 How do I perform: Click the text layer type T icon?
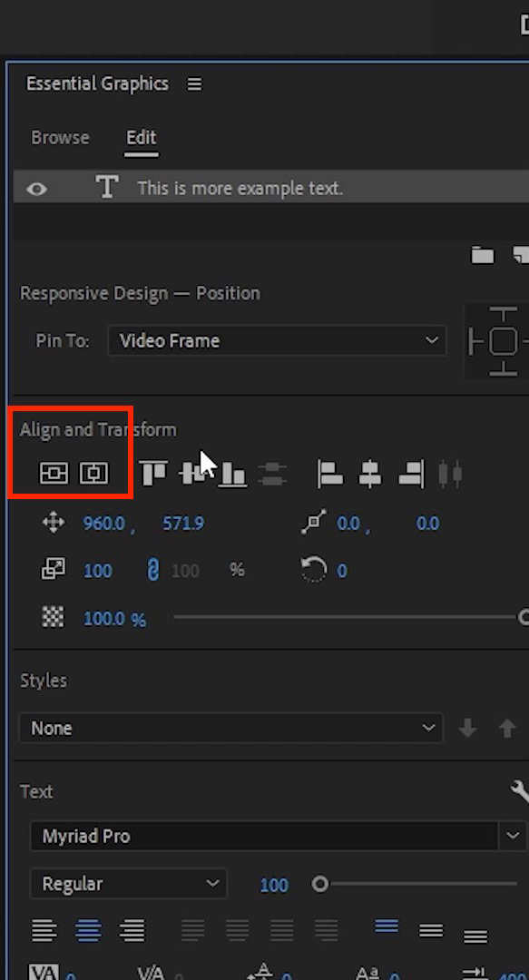107,188
